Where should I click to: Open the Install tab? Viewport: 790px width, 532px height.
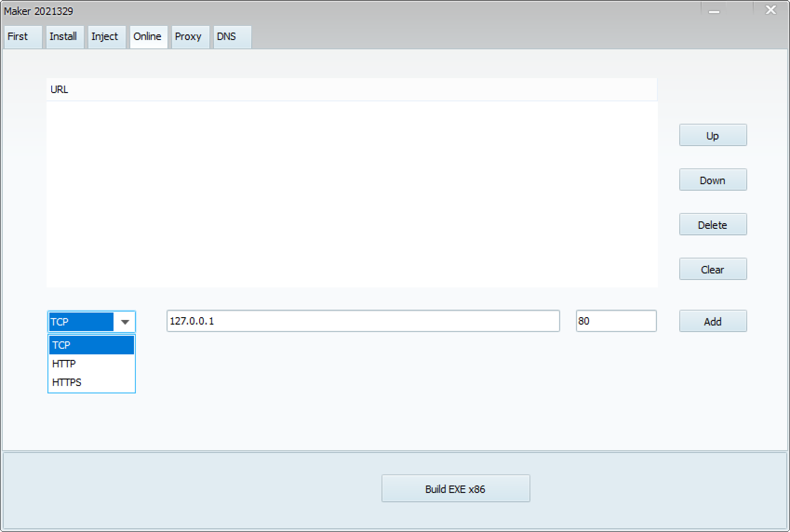coord(64,37)
